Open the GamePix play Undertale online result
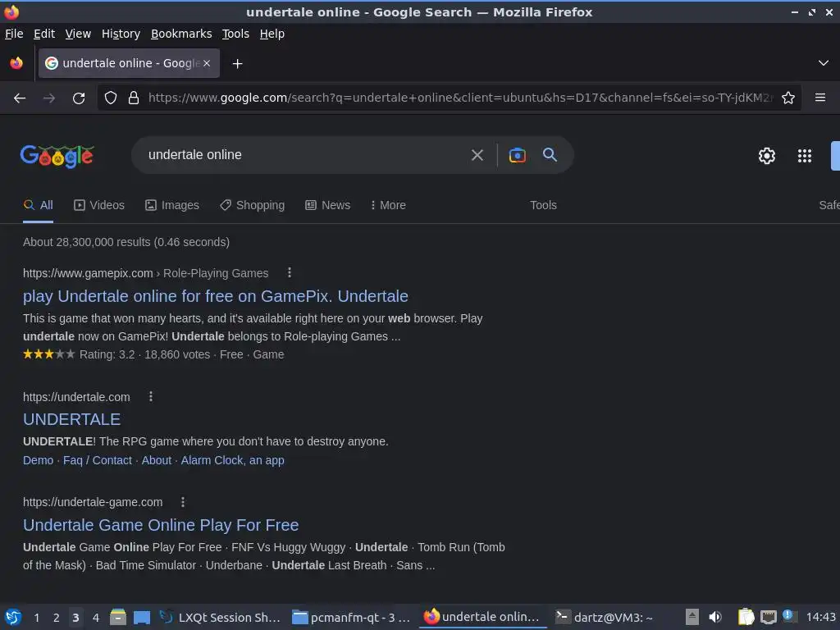 pos(216,296)
